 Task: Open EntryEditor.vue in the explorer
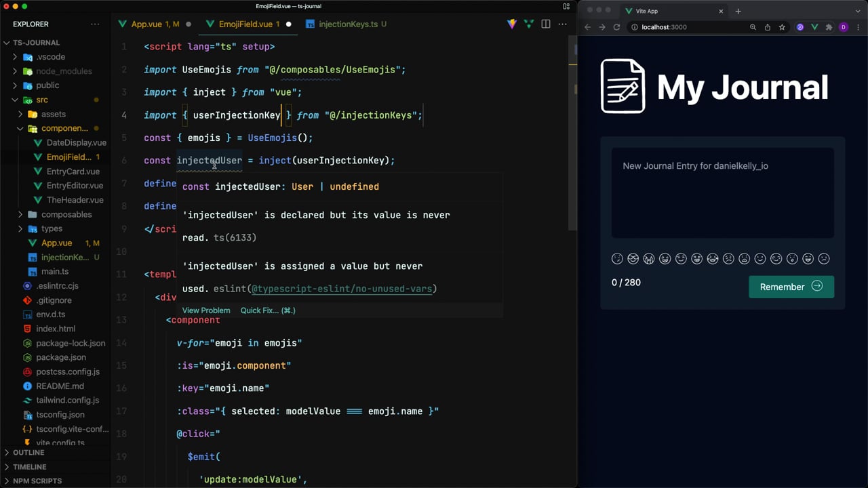coord(75,186)
